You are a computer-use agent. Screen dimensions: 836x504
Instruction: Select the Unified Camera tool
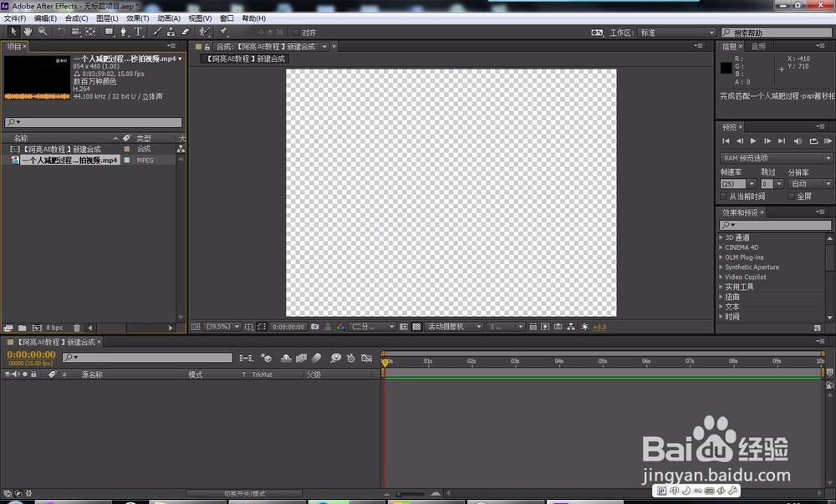click(x=76, y=32)
